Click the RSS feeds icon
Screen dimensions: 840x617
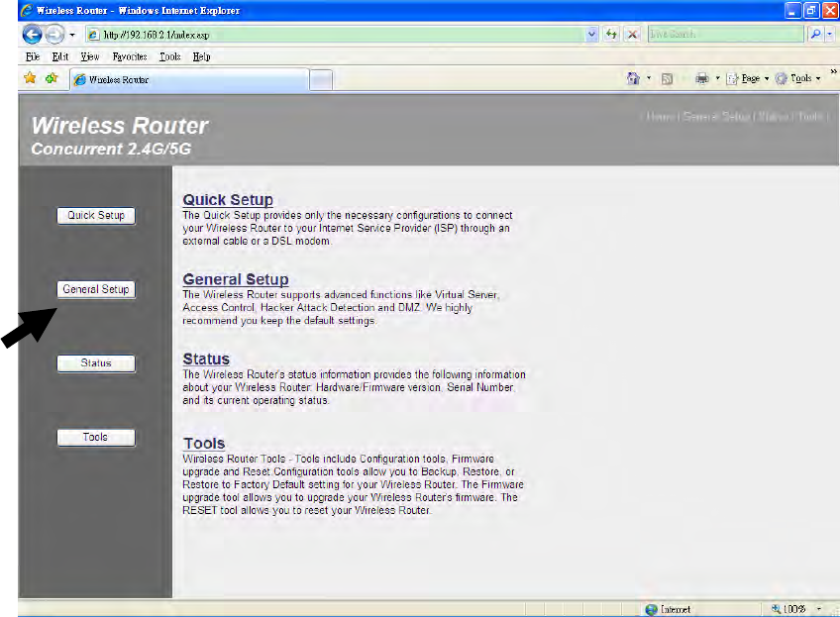pos(667,79)
